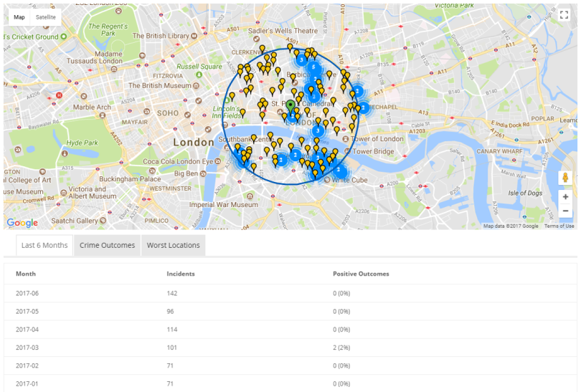
Task: Click the Tower Bridge map label
Action: (373, 151)
